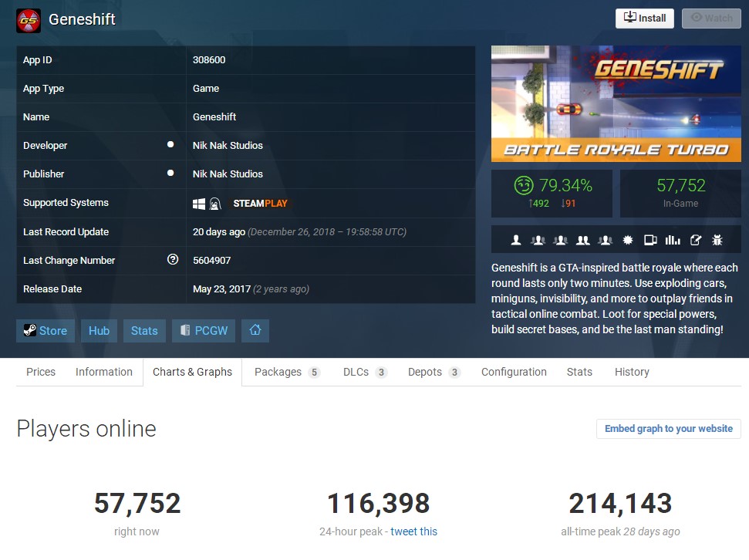Viewport: 749px width, 560px height.
Task: Click the release date May 23, 2017
Action: click(x=221, y=289)
